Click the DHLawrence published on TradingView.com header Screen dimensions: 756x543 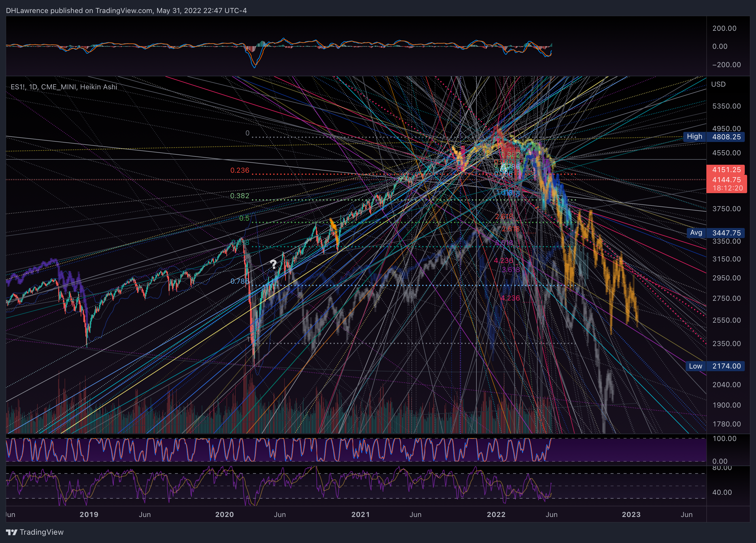pos(126,10)
